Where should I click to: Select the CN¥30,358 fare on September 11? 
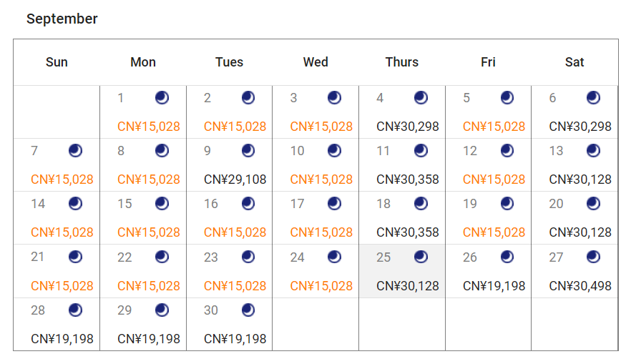click(408, 179)
